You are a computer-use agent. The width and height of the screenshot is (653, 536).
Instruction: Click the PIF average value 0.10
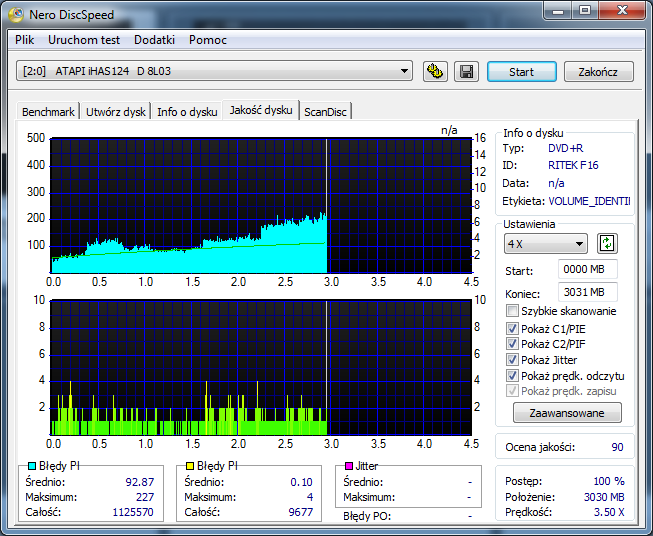pyautogui.click(x=302, y=482)
